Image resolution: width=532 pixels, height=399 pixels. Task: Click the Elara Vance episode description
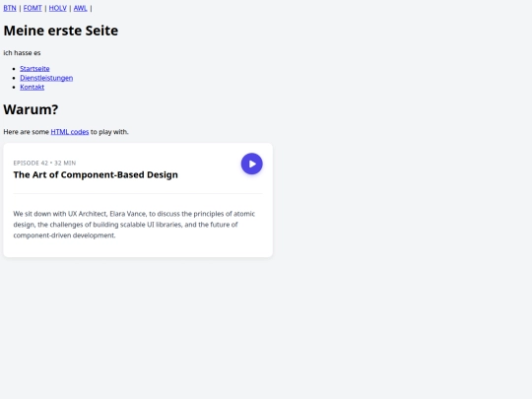tap(134, 225)
